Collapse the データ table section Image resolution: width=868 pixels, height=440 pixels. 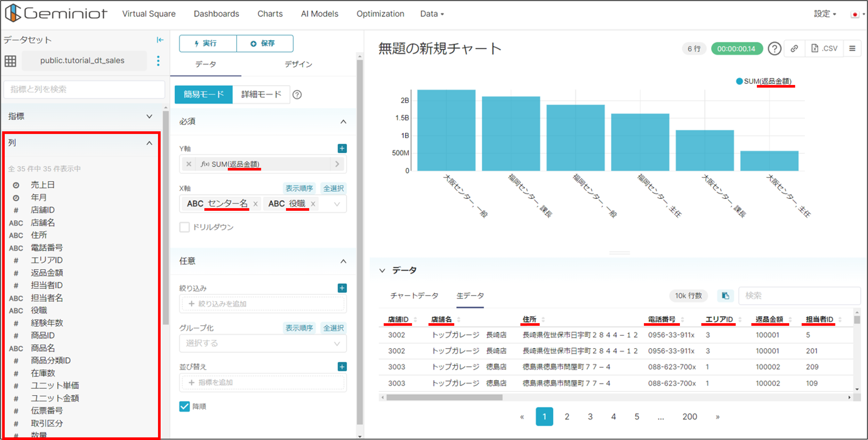[382, 271]
